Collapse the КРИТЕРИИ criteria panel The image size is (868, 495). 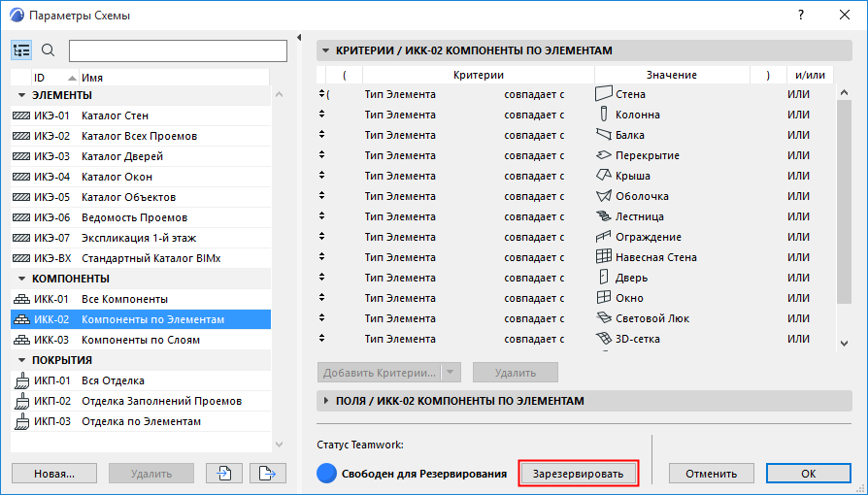click(x=325, y=50)
